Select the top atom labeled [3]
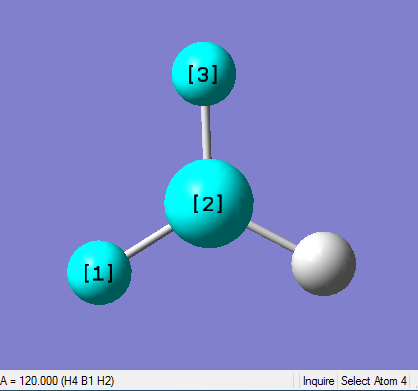418x391 pixels. [x=204, y=74]
